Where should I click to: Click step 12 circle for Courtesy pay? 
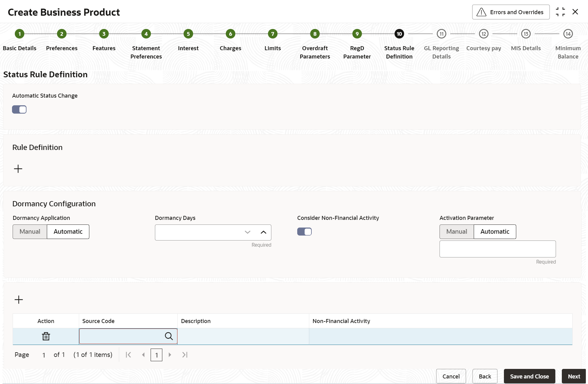pyautogui.click(x=484, y=34)
